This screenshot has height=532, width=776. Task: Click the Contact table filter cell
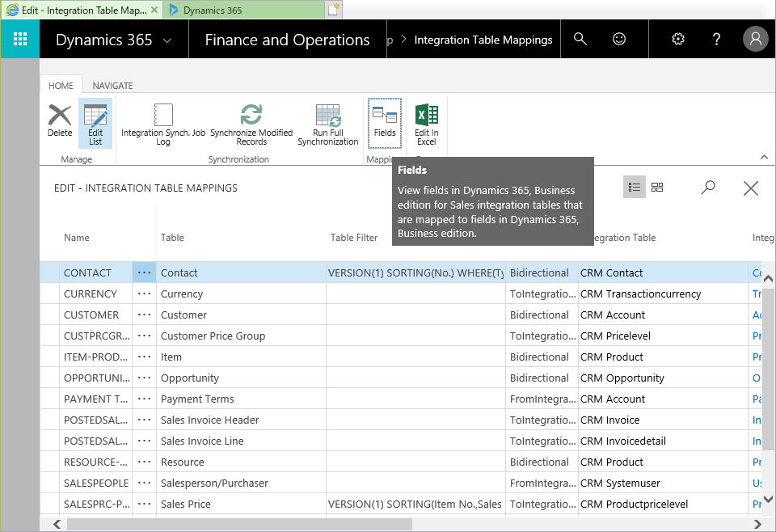415,272
